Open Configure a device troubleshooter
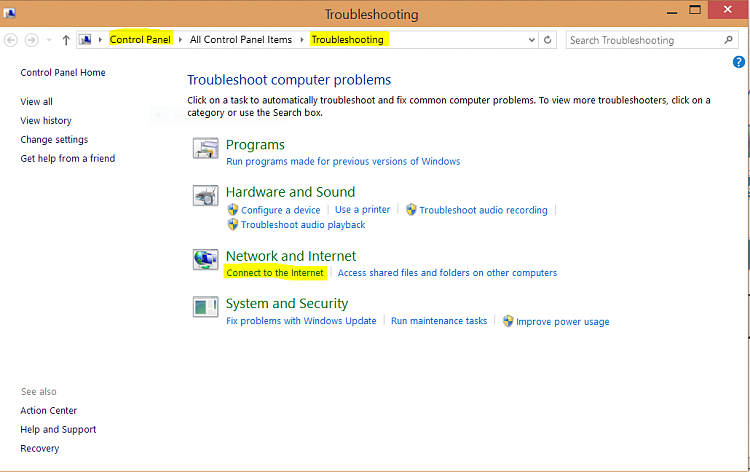 pos(280,210)
